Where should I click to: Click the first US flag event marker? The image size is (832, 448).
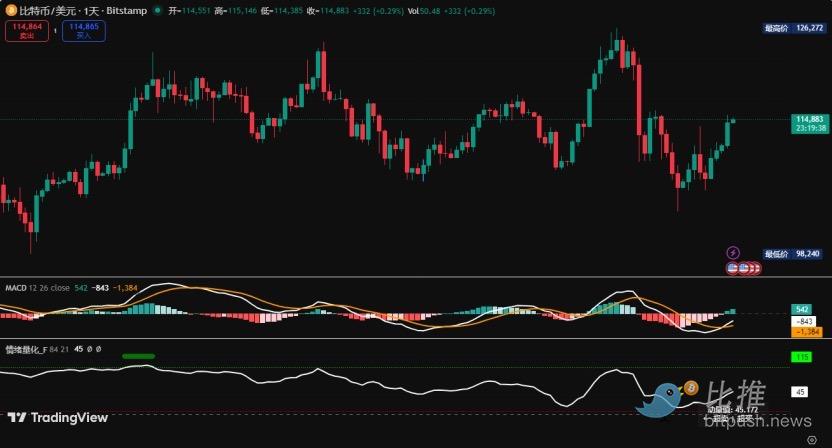point(733,268)
